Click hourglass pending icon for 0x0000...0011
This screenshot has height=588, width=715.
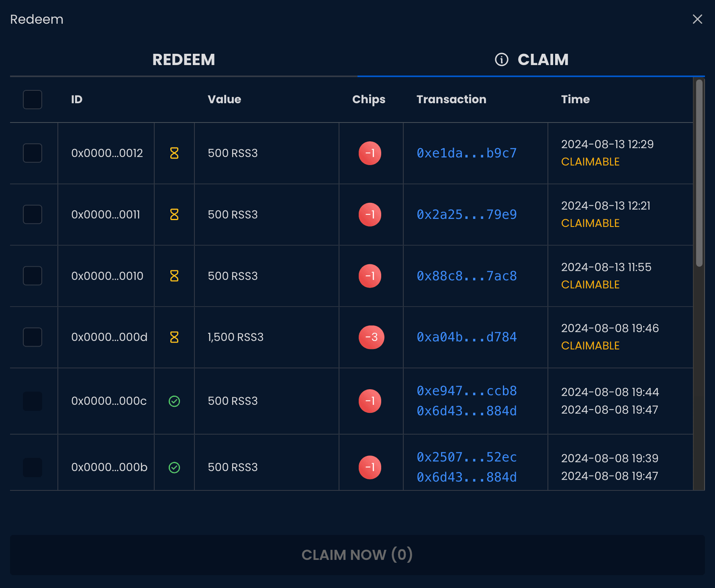[174, 214]
